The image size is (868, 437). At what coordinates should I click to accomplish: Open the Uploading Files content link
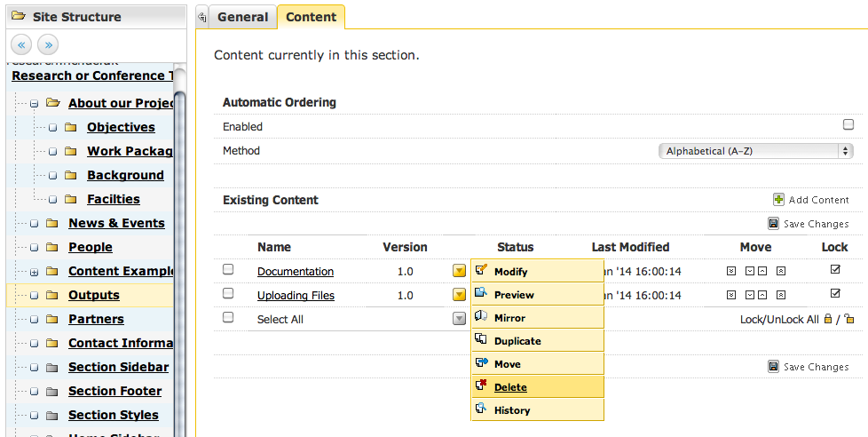click(x=296, y=295)
